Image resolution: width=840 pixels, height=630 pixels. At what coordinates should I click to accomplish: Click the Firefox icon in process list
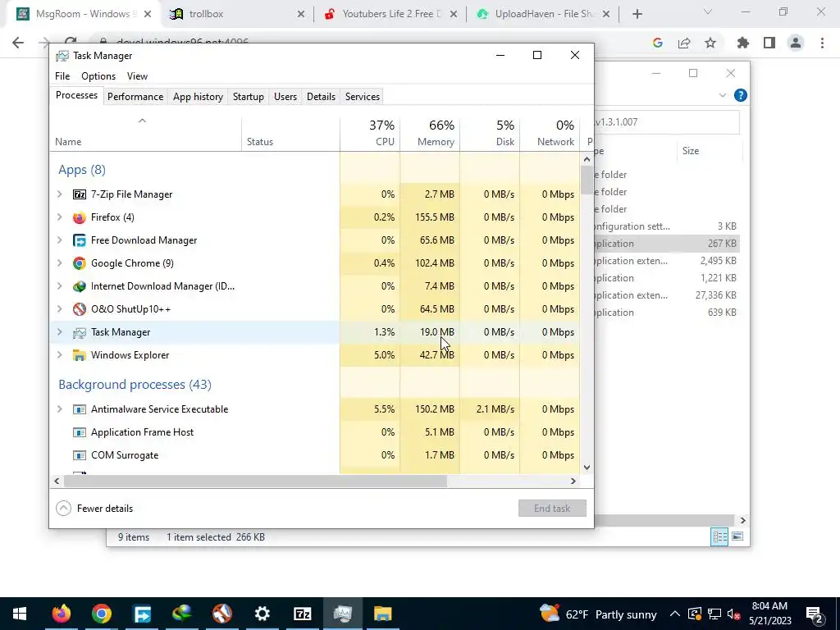pyautogui.click(x=80, y=217)
